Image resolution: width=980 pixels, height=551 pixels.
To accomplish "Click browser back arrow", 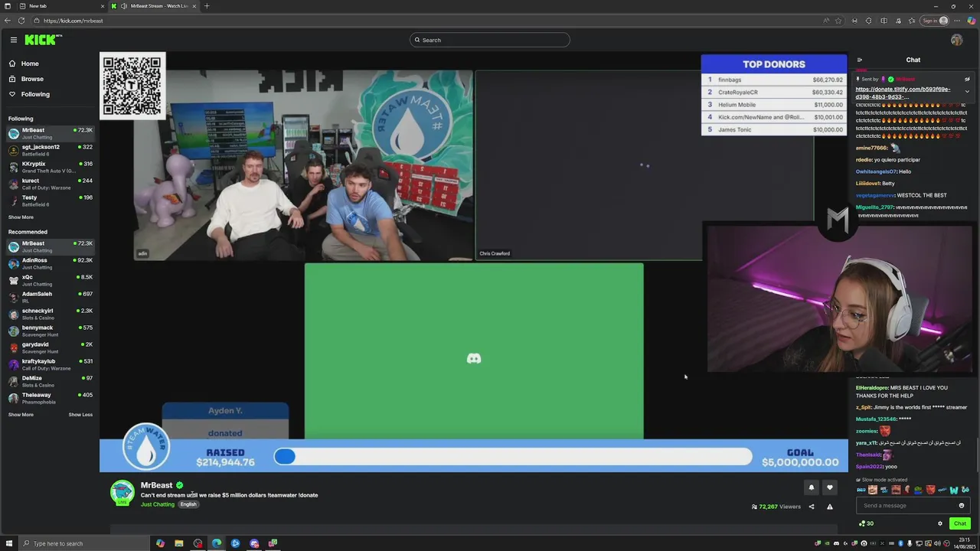I will click(8, 21).
